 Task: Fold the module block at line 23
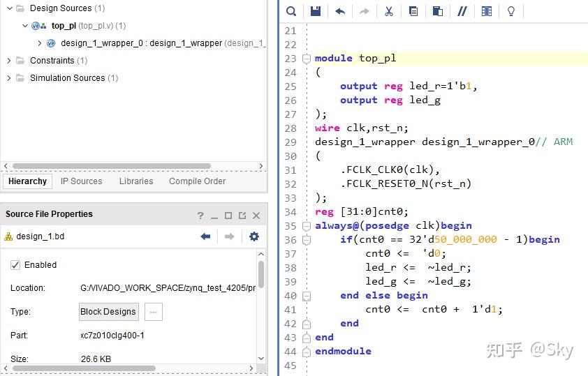click(307, 59)
